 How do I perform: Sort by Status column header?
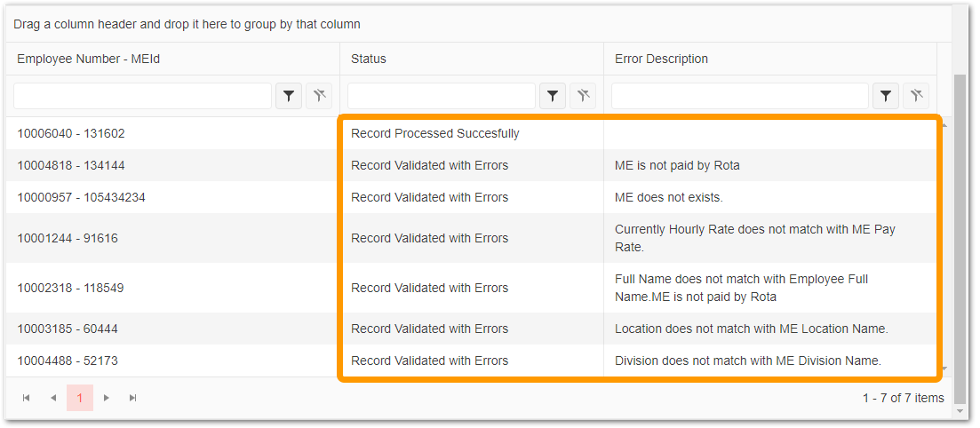pyautogui.click(x=369, y=59)
